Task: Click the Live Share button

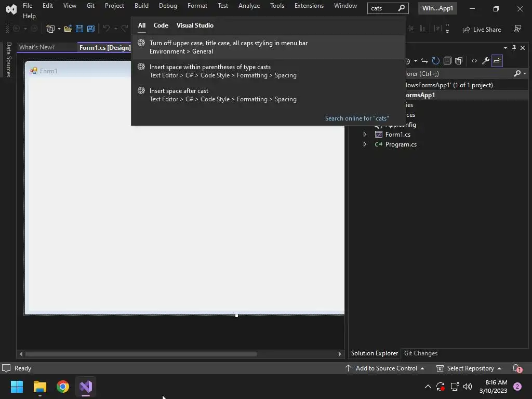Action: [482, 30]
